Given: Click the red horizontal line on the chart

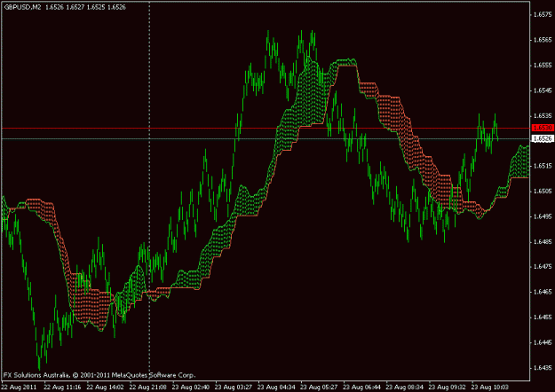Looking at the screenshot, I should (x=266, y=128).
